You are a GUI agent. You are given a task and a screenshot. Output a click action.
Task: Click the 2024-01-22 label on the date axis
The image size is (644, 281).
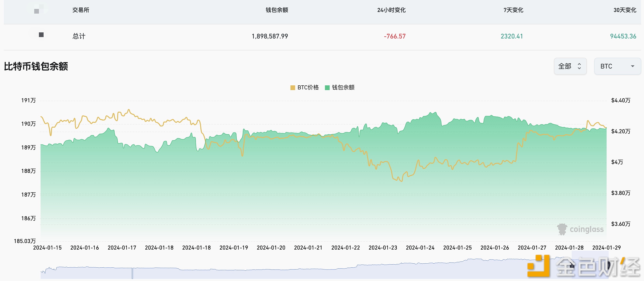point(346,247)
